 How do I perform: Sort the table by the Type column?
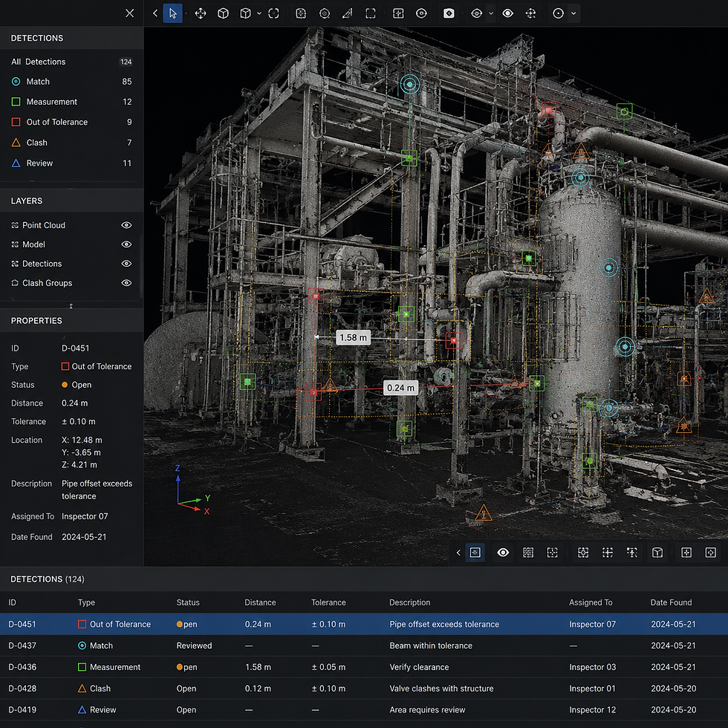(x=86, y=602)
